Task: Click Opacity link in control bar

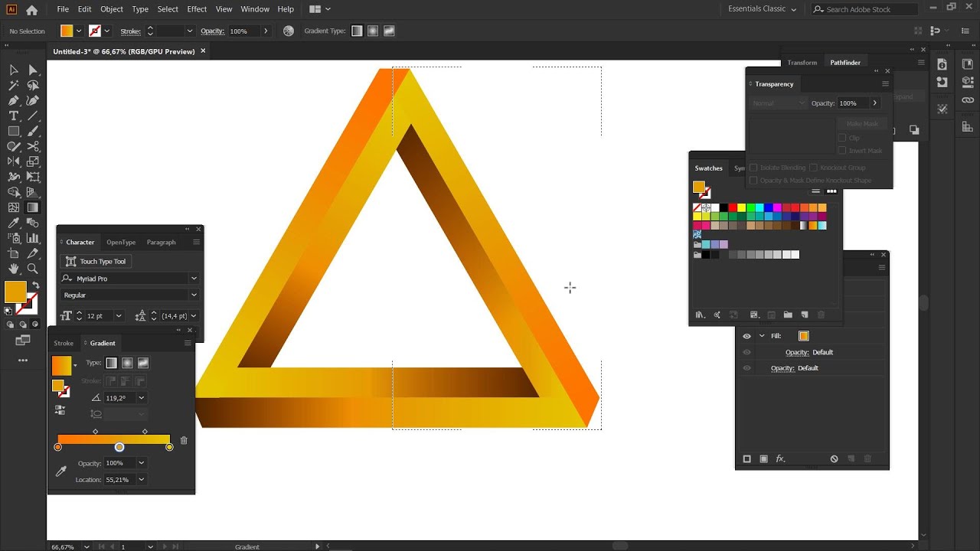Action: coord(212,31)
